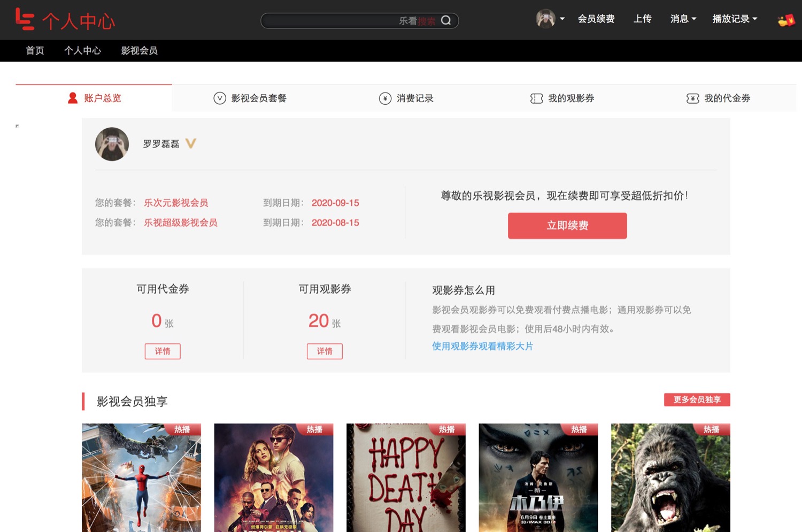
Task: Select 影视会员 in the navigation bar
Action: (139, 51)
